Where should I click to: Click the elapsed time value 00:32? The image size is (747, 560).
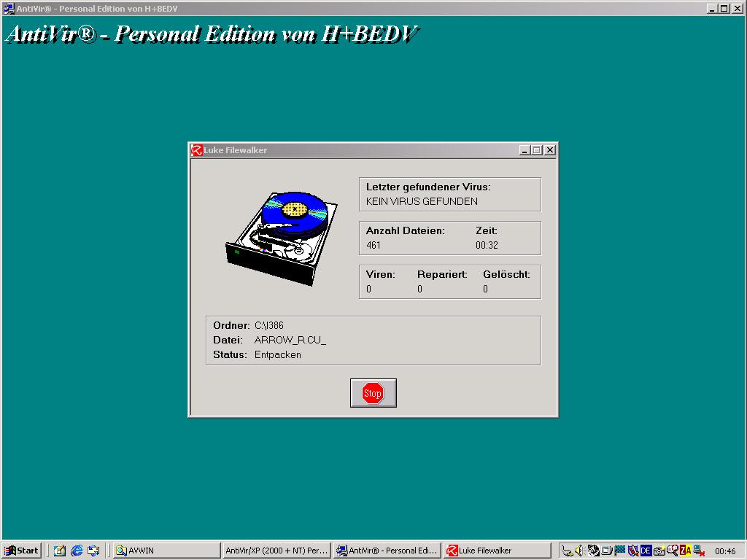point(487,245)
